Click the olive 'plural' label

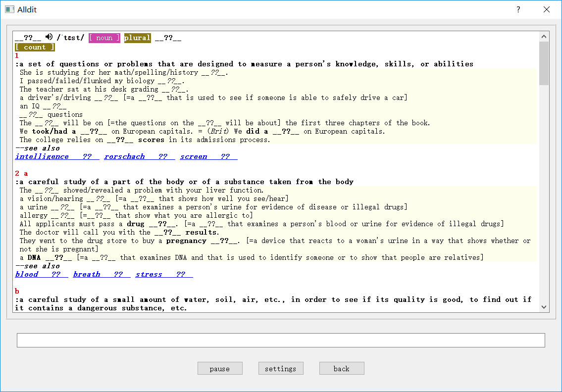tap(137, 38)
